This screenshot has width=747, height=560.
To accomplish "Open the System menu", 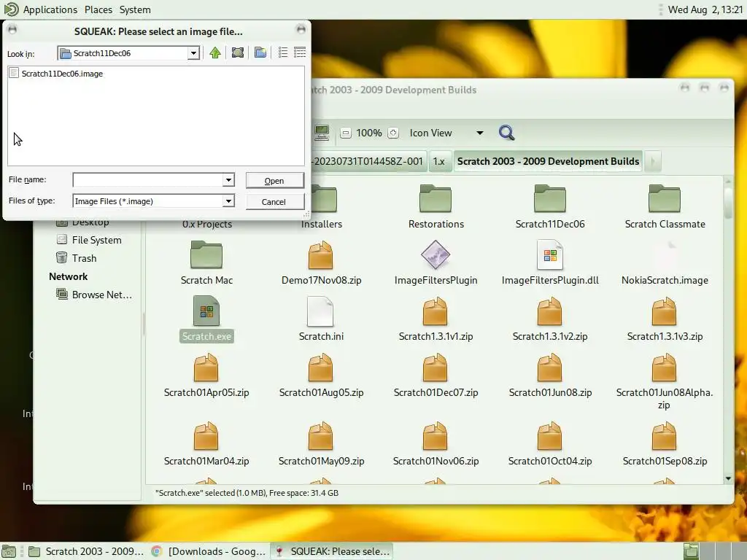I will [x=135, y=9].
